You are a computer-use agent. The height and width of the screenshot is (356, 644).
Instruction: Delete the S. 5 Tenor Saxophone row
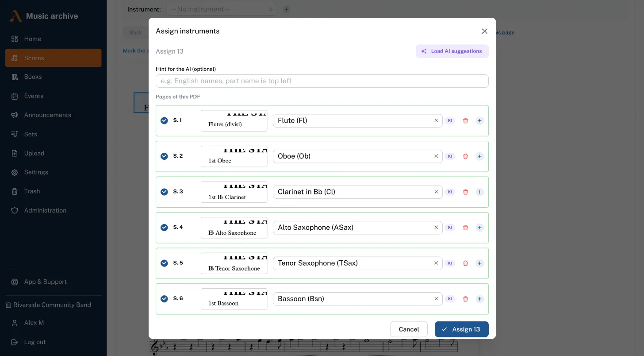tap(465, 263)
